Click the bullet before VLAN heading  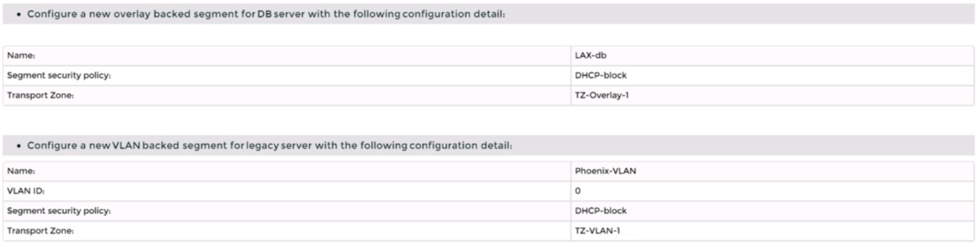pyautogui.click(x=21, y=146)
